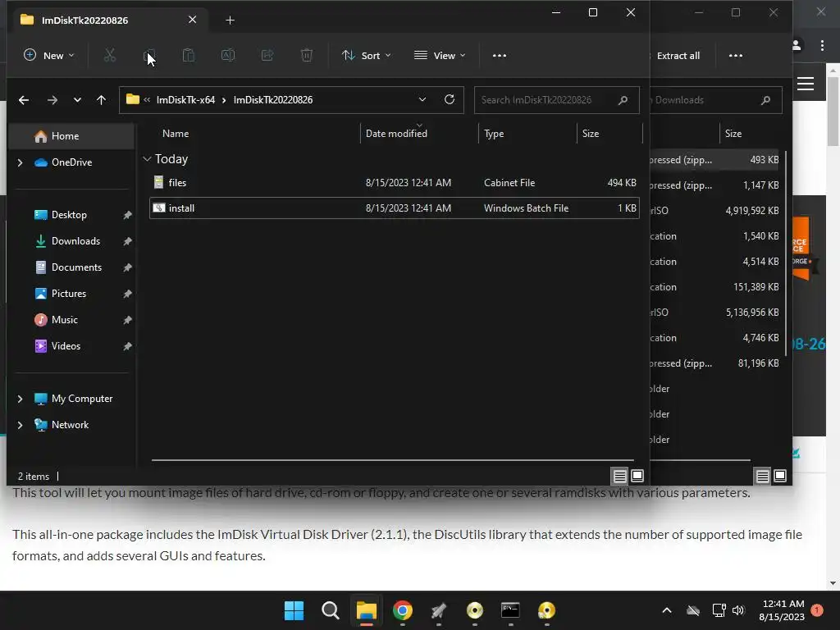Open the See more options ellipsis

click(x=500, y=55)
